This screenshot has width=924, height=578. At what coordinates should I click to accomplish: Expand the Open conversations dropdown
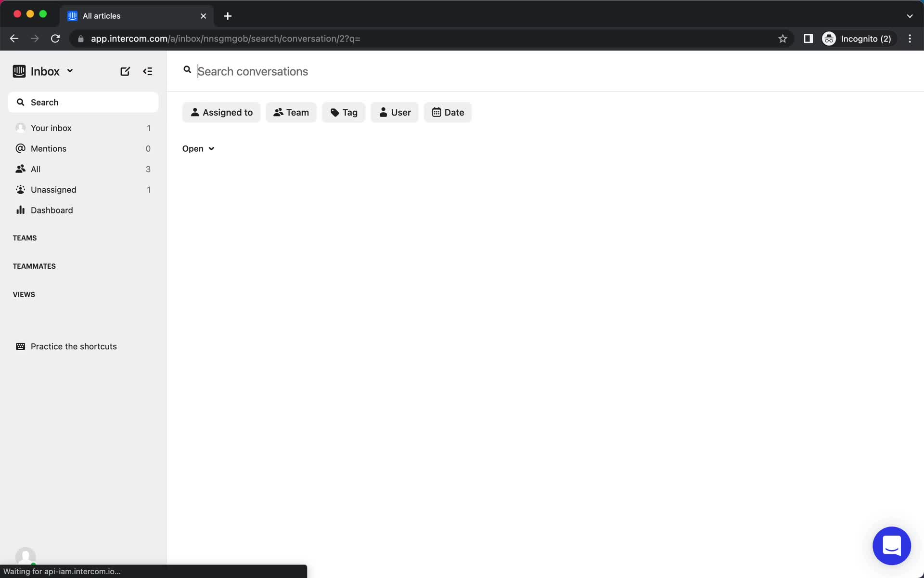198,148
